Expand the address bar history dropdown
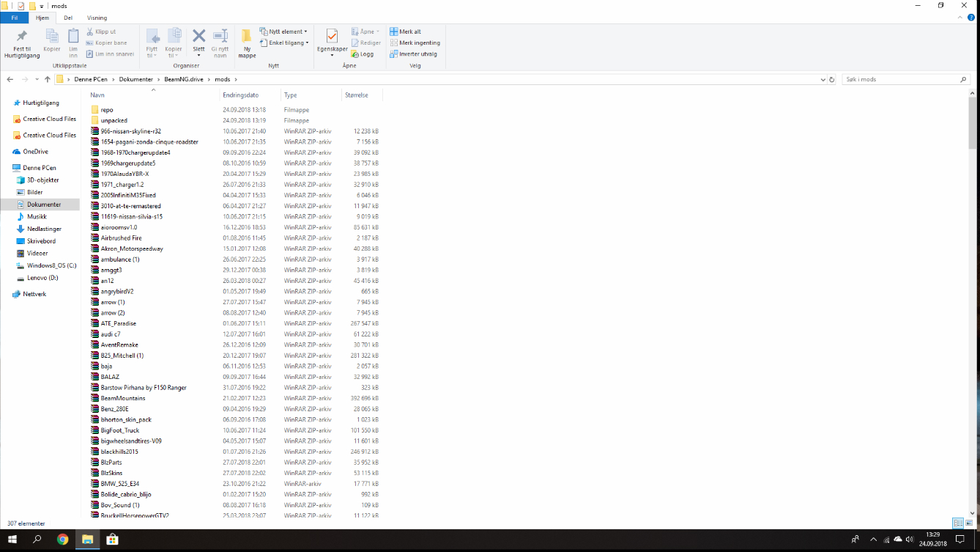The width and height of the screenshot is (980, 552). (x=822, y=79)
